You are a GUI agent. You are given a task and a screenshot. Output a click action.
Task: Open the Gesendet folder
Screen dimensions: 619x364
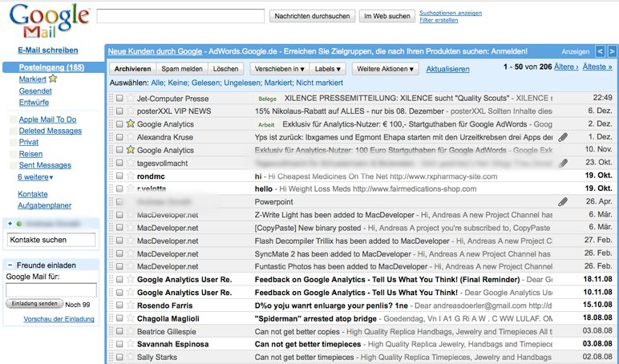[35, 91]
